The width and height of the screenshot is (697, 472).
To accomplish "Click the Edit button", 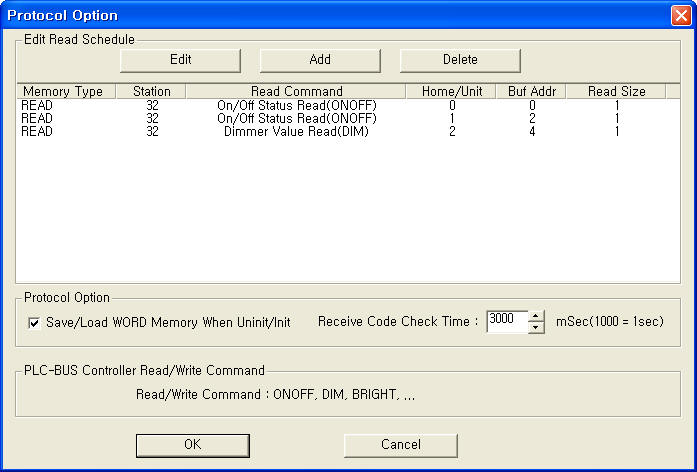I will point(180,60).
